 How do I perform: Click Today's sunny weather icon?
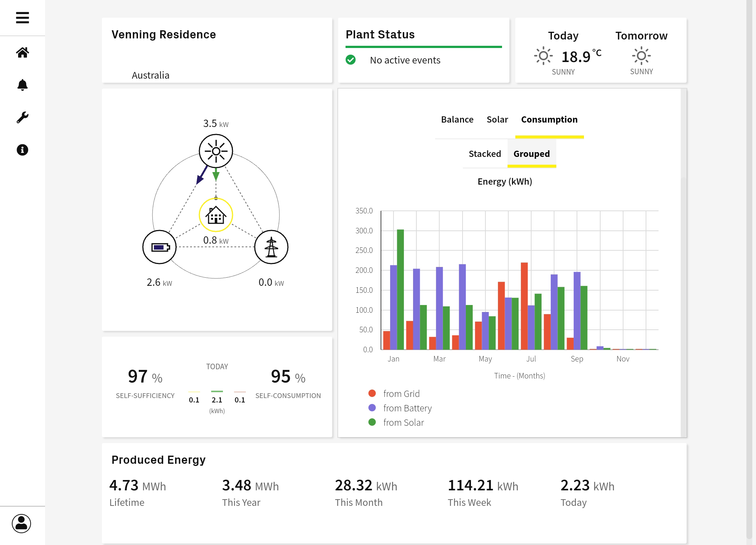[543, 56]
